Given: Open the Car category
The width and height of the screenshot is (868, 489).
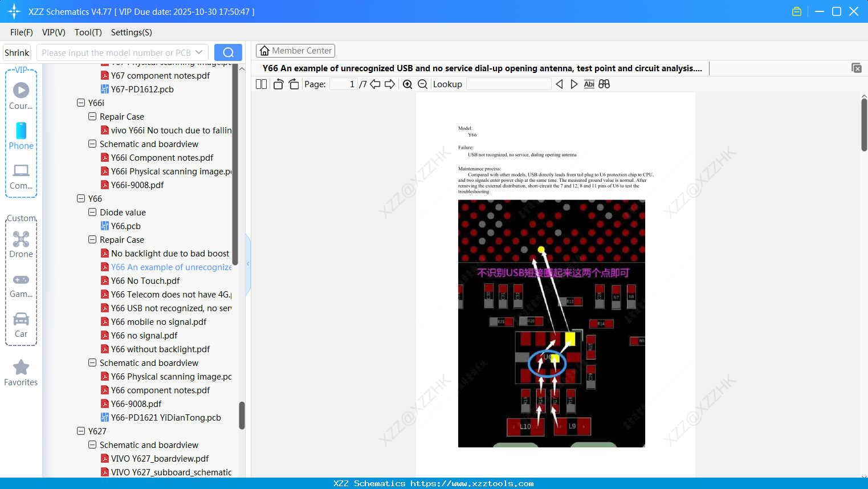Looking at the screenshot, I should coord(21,325).
